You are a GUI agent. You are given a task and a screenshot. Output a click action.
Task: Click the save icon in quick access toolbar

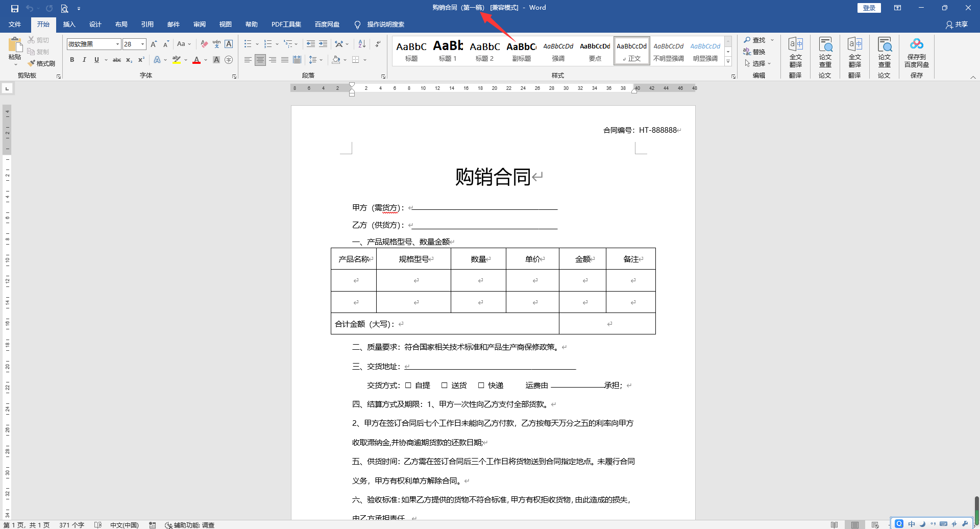click(14, 8)
